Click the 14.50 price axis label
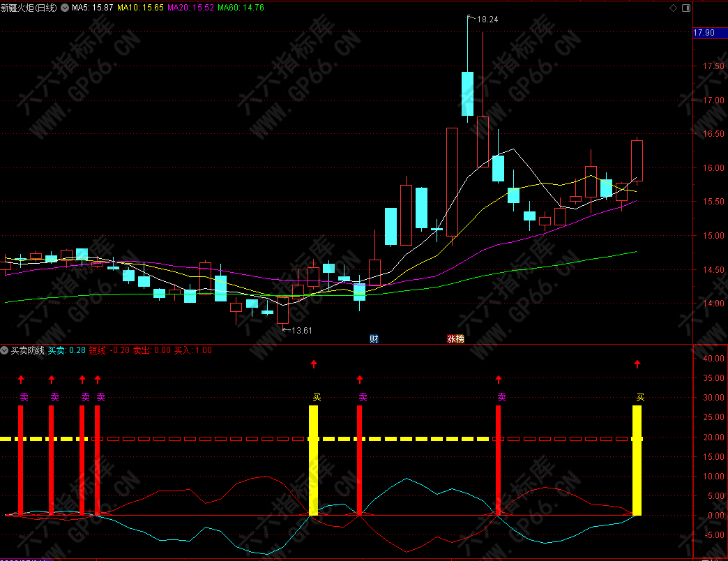The height and width of the screenshot is (561, 728). point(713,270)
